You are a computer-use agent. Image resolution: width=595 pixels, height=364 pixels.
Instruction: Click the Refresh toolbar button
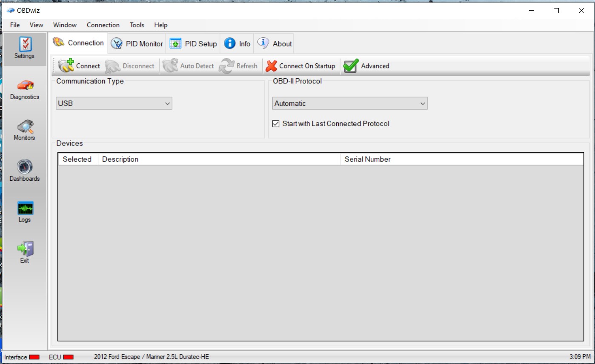238,66
